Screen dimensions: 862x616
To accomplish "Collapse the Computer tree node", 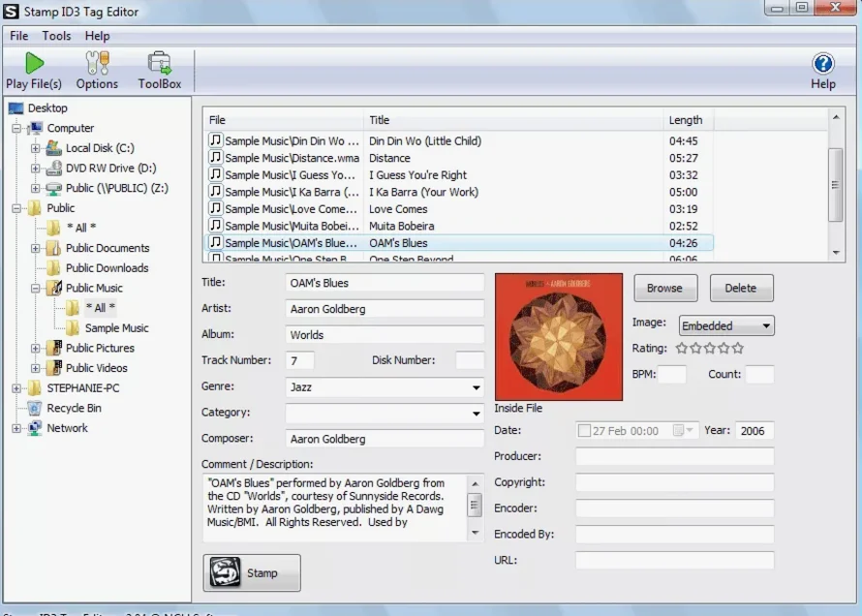I will 16,128.
